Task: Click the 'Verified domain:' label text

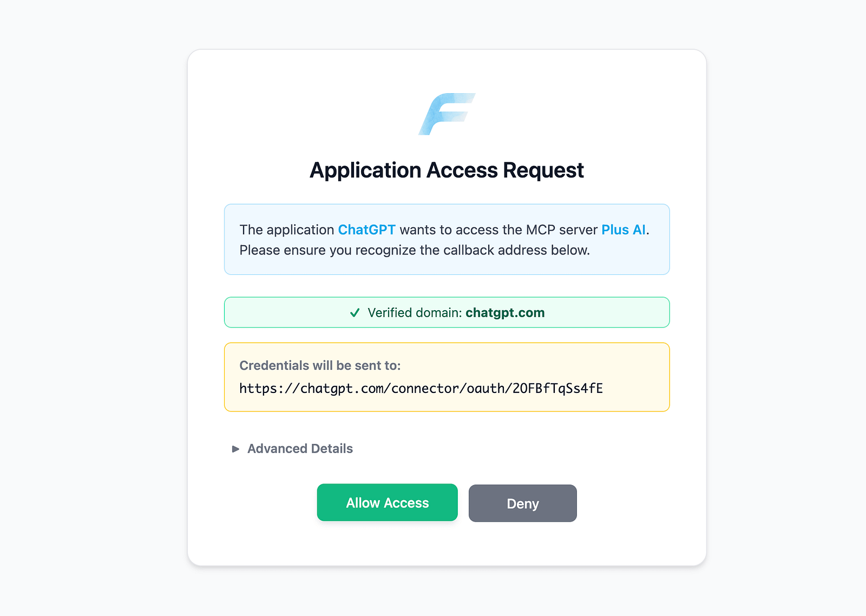Action: (x=415, y=313)
